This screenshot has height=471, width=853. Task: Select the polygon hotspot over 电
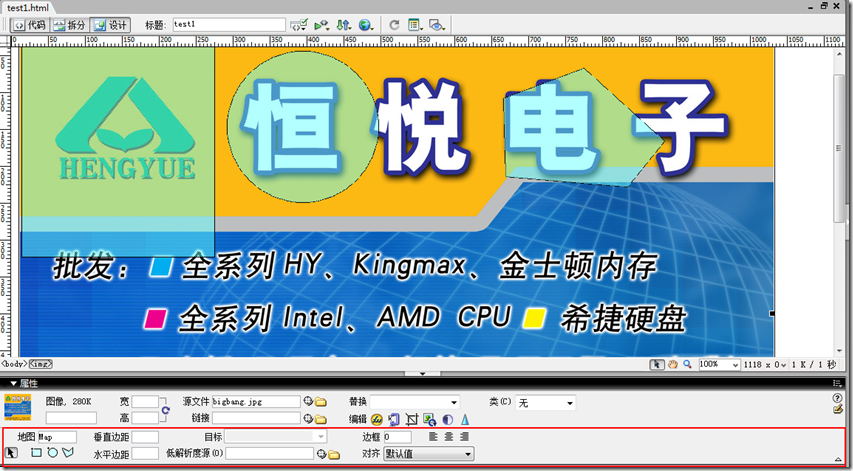584,127
